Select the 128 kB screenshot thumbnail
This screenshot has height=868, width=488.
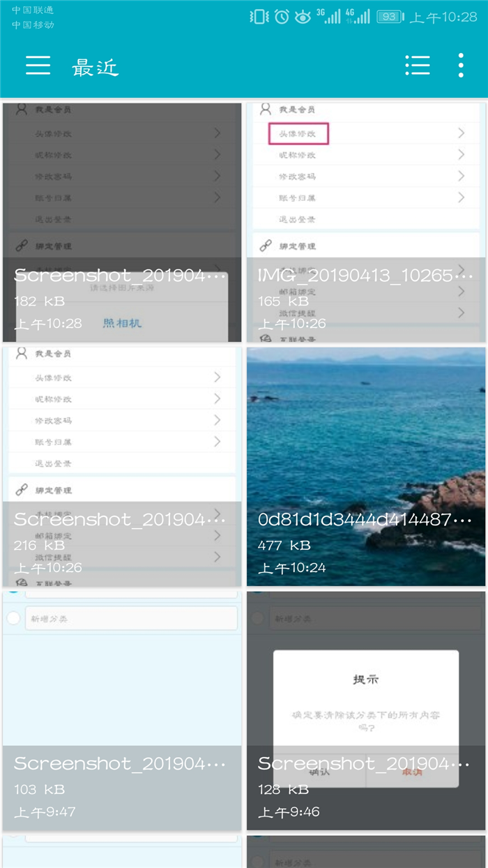tap(366, 711)
